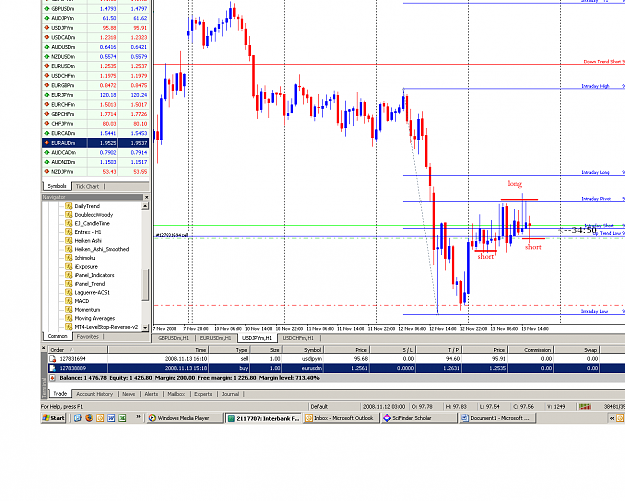Click order 127830809 buy order icon
This screenshot has width=625, height=501.
(53, 368)
